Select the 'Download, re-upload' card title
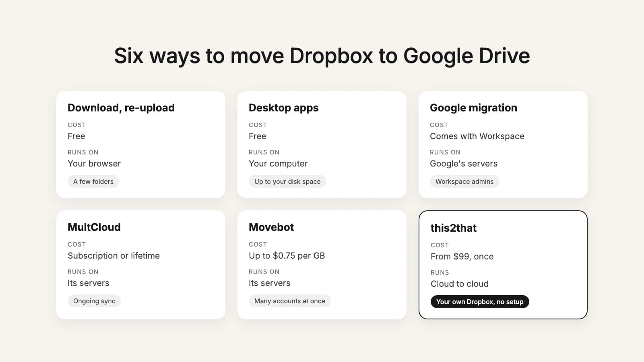 (x=121, y=108)
